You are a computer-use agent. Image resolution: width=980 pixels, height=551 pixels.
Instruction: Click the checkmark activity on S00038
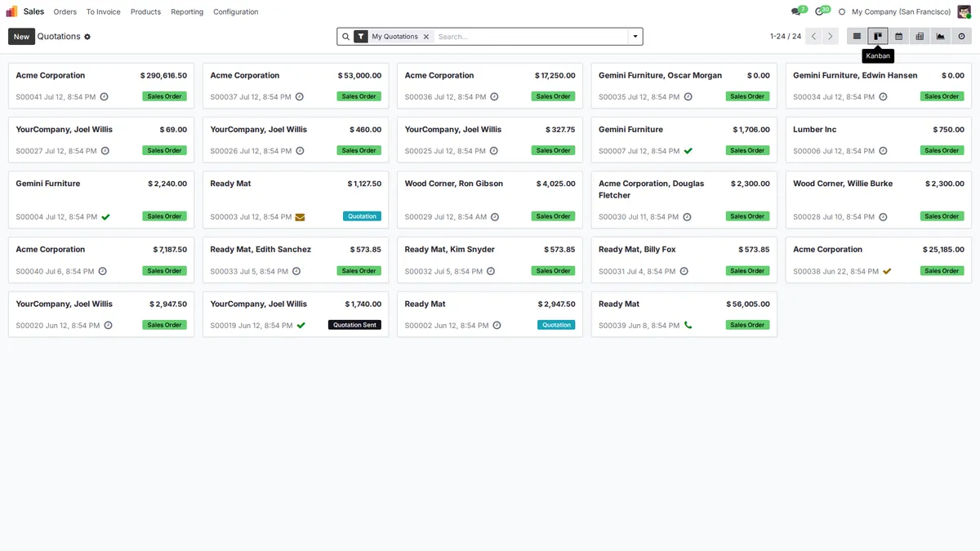887,271
